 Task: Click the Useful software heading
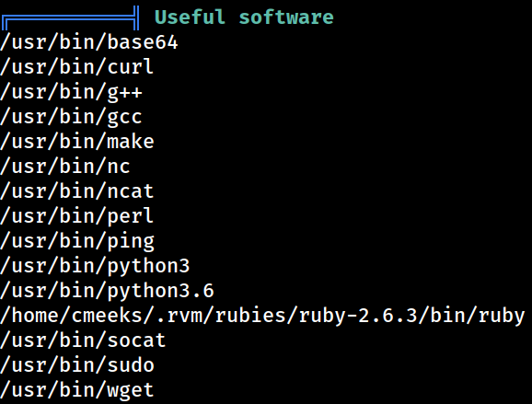pos(244,17)
